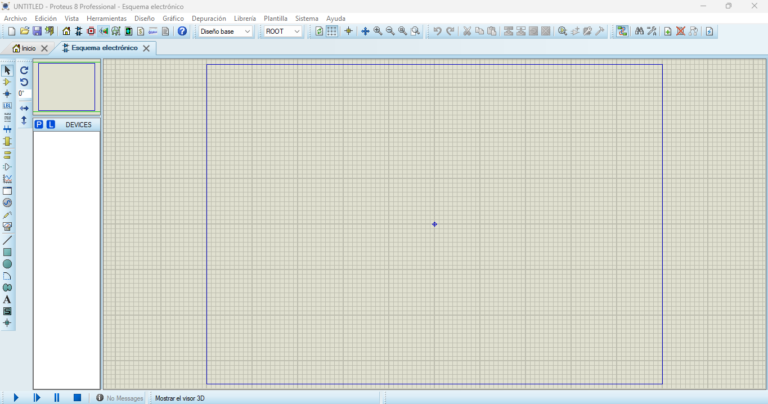This screenshot has width=768, height=404.
Task: Flip horizontally with X-mirror icon
Action: click(24, 108)
